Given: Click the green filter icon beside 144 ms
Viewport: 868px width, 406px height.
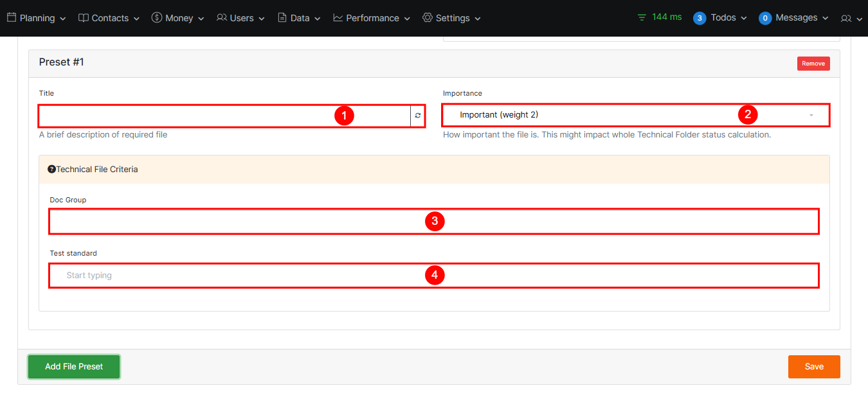Looking at the screenshot, I should pos(642,18).
